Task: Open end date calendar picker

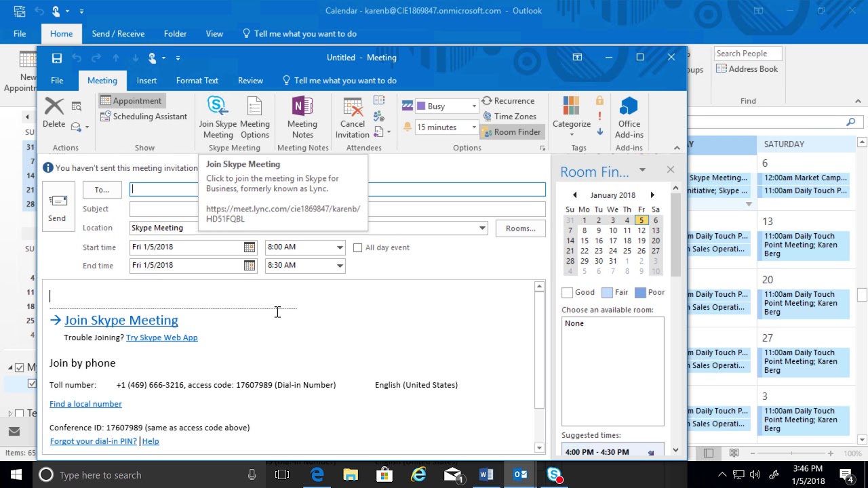Action: (250, 266)
